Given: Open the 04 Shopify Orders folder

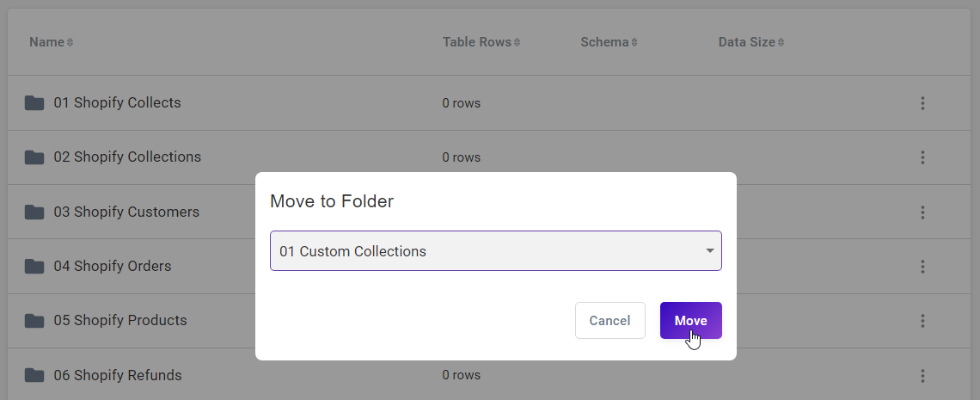Looking at the screenshot, I should pyautogui.click(x=113, y=267).
